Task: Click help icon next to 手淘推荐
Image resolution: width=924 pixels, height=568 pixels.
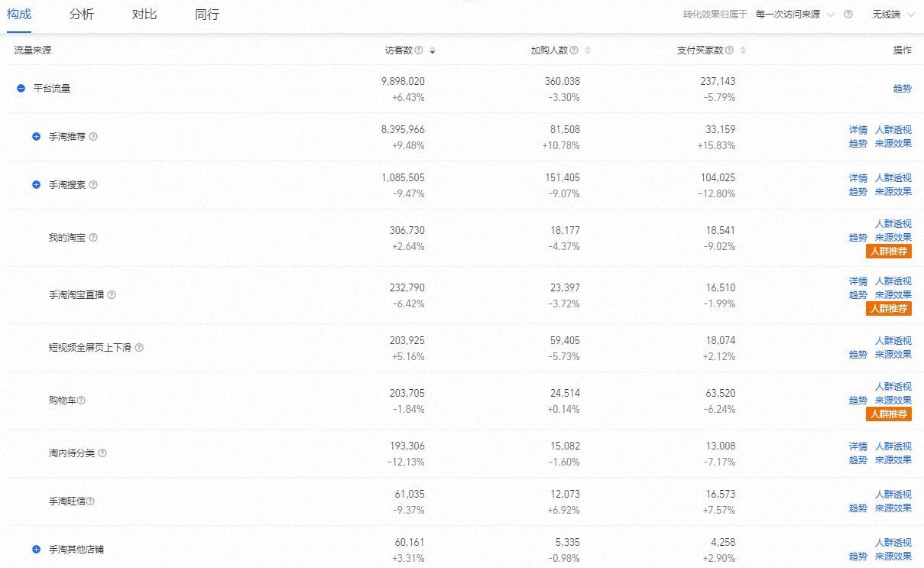Action: 93,137
